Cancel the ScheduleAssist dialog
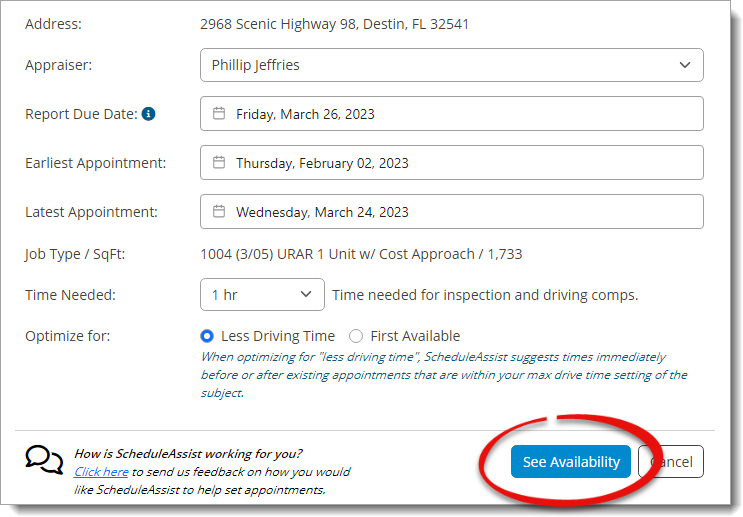743x517 pixels. click(672, 462)
